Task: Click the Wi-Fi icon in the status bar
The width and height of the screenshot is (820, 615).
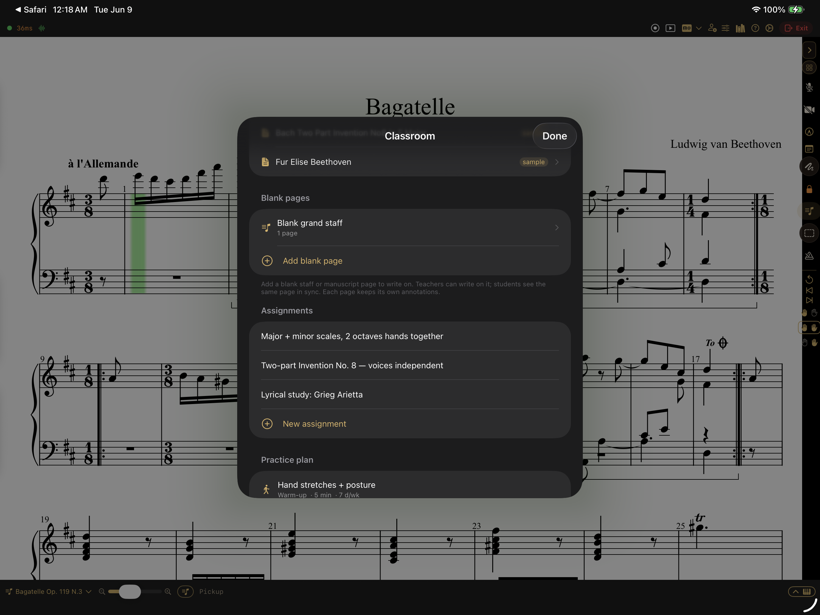Action: click(x=756, y=9)
